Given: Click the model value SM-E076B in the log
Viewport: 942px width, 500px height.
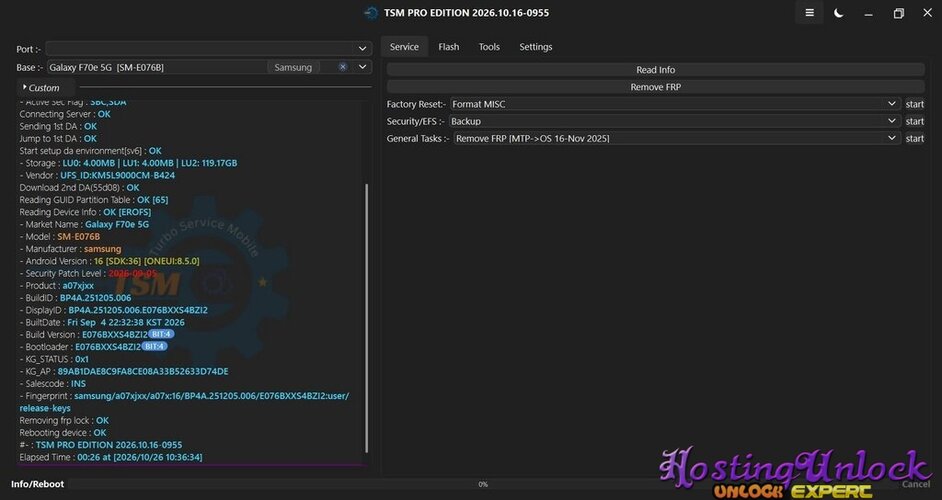Looking at the screenshot, I should [79, 236].
